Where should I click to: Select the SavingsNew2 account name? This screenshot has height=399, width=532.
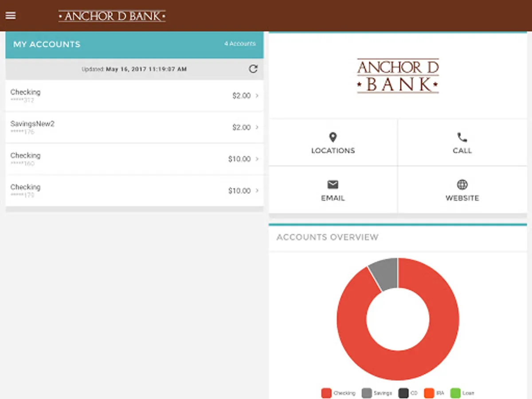pyautogui.click(x=32, y=124)
